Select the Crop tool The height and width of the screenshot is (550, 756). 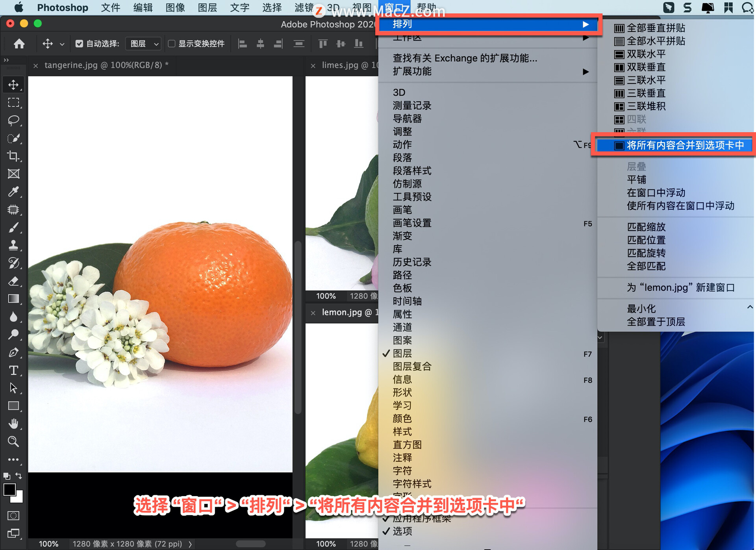click(x=14, y=156)
